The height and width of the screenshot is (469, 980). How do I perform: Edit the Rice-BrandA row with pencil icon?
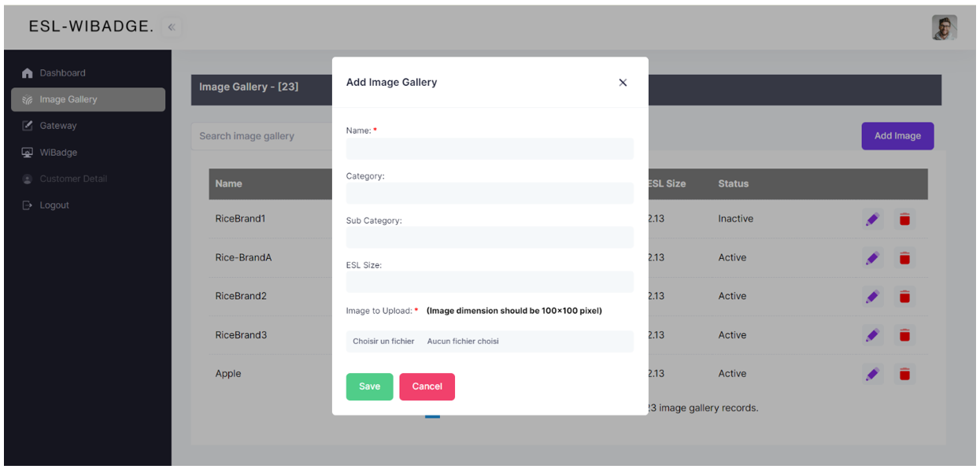pos(872,258)
